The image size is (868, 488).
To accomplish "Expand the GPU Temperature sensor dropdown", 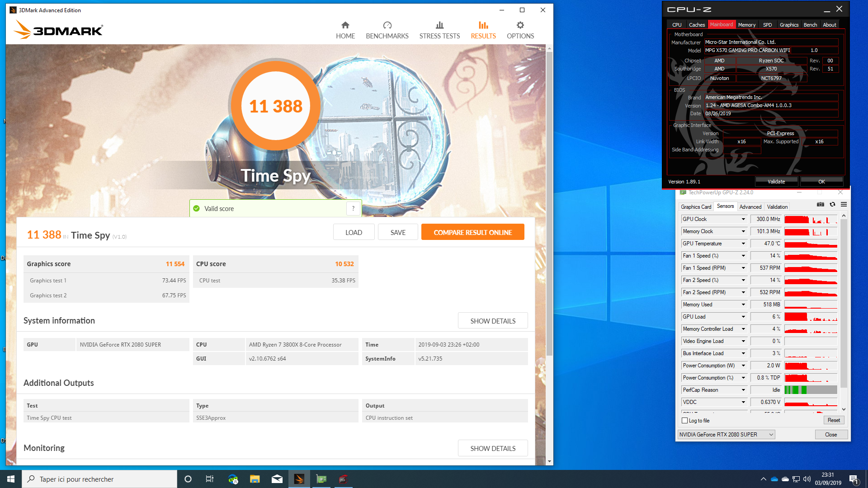I will click(743, 244).
